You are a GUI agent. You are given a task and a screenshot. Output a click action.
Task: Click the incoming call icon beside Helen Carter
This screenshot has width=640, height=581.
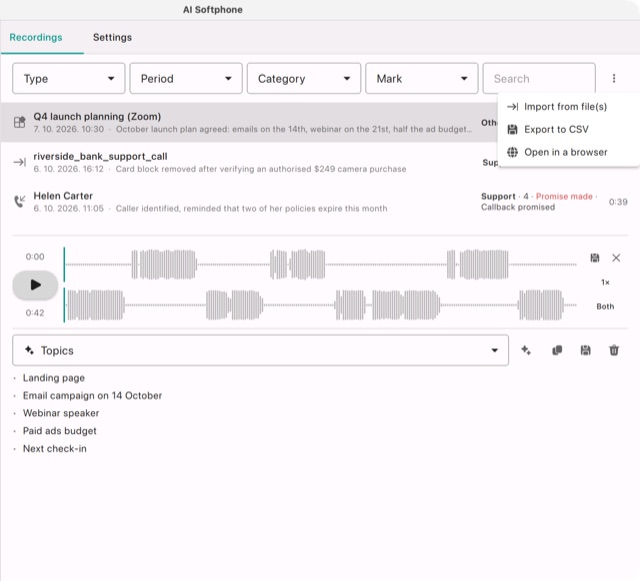[x=20, y=201]
